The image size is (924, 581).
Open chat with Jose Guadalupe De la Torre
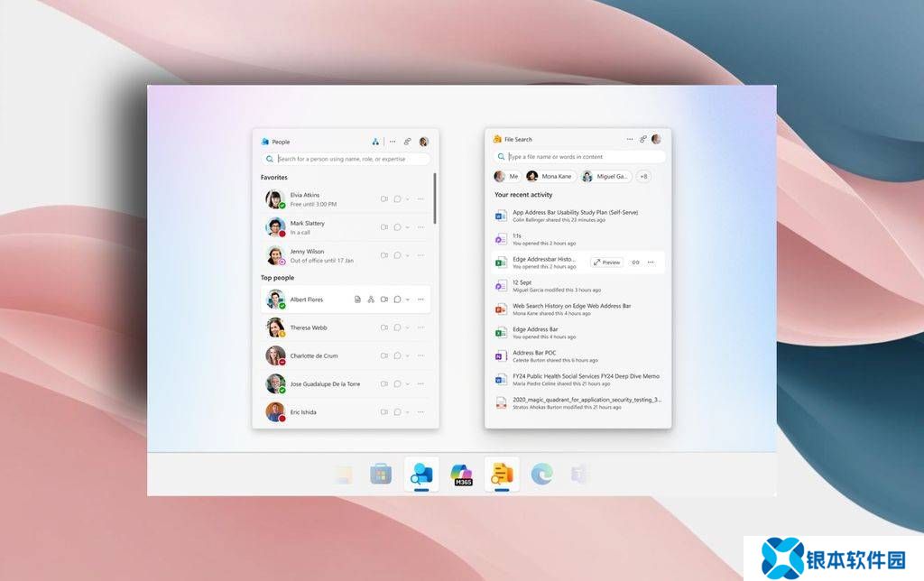[398, 384]
